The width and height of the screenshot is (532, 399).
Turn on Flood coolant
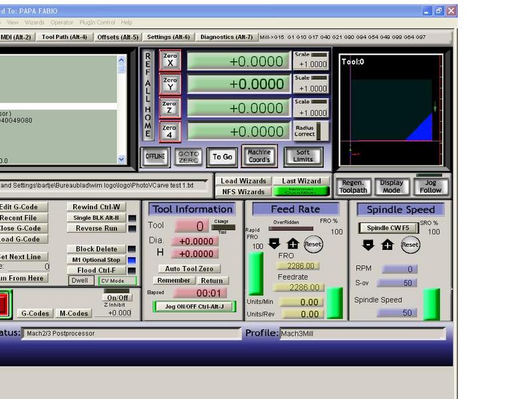pyautogui.click(x=96, y=271)
